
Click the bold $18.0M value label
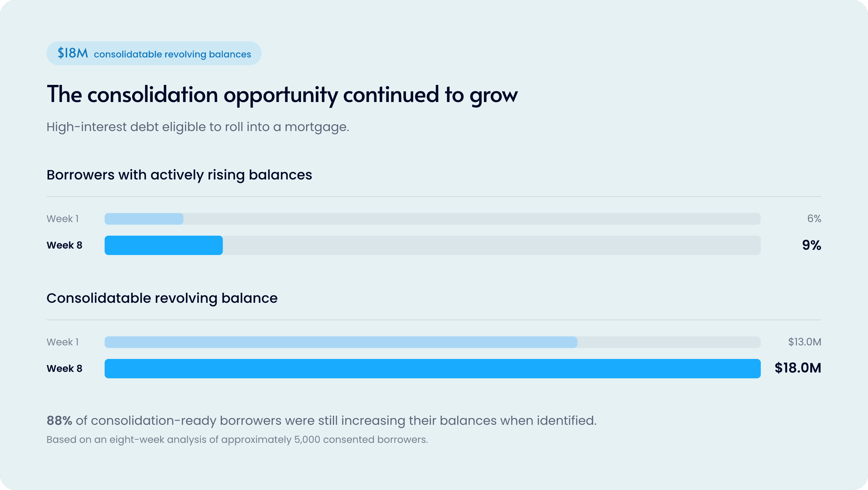click(x=798, y=368)
